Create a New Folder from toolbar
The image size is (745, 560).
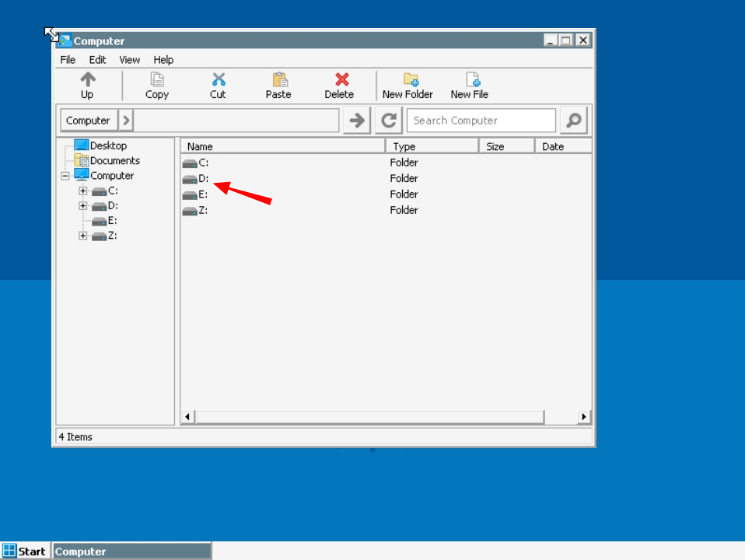(x=407, y=86)
